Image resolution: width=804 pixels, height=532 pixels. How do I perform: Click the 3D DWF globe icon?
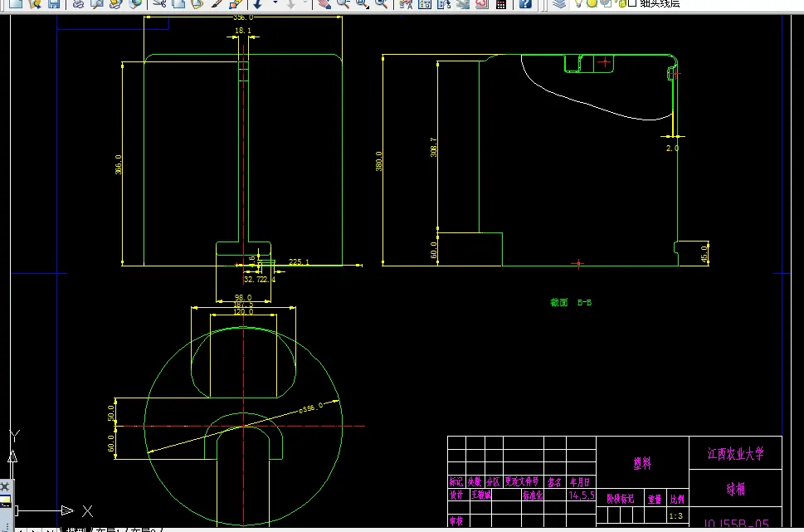(x=135, y=3)
